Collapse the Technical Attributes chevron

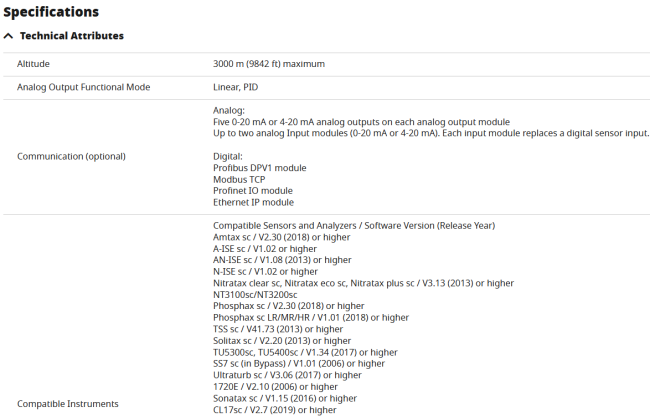tap(8, 36)
